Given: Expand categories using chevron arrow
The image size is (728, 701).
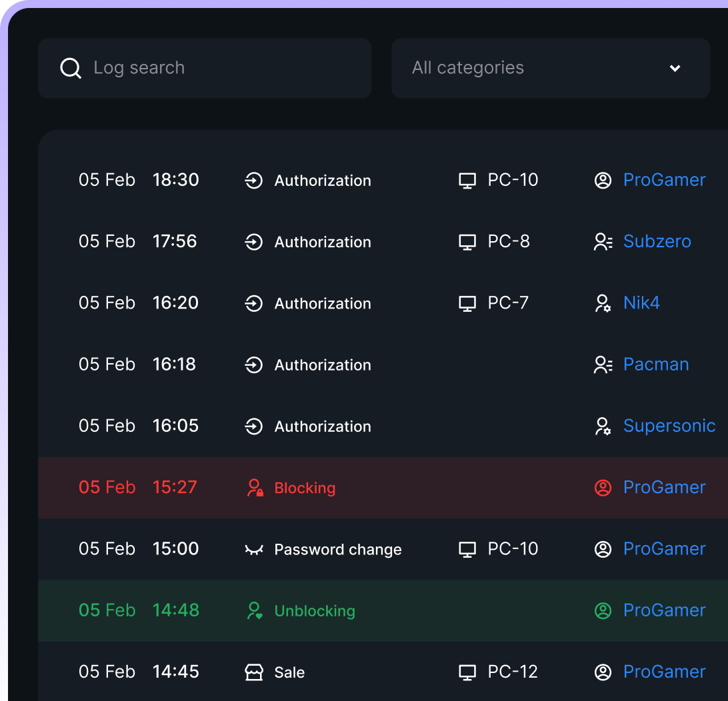Looking at the screenshot, I should pyautogui.click(x=675, y=68).
